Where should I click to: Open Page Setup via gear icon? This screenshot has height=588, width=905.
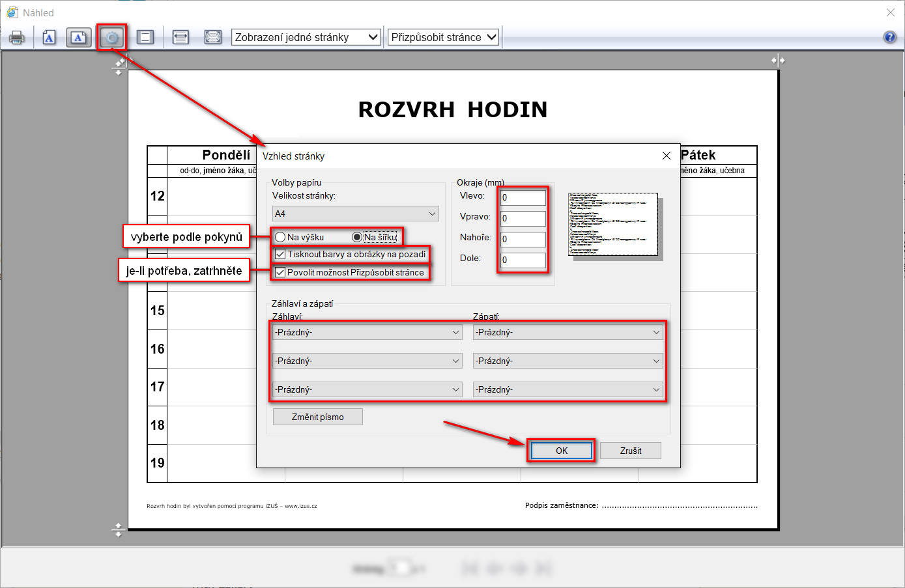point(112,38)
